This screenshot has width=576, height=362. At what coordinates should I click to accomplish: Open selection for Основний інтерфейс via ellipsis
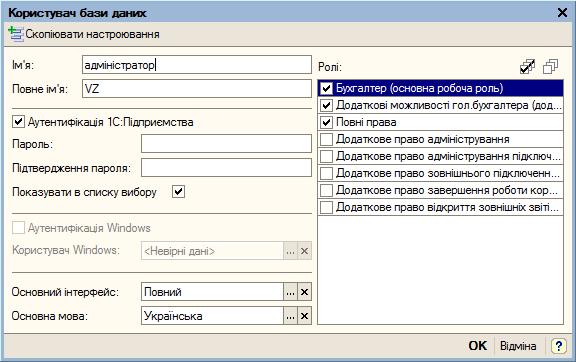(290, 292)
